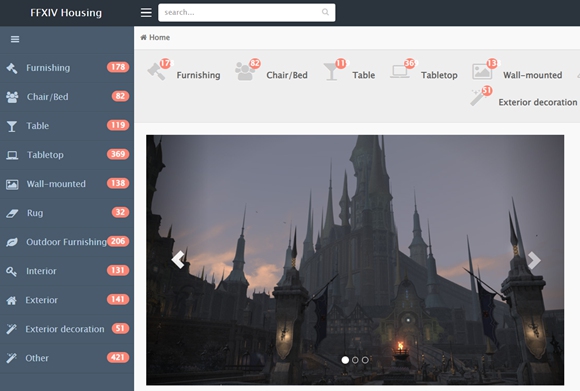Select the third carousel slide indicator dot
This screenshot has width=580, height=391.
365,360
